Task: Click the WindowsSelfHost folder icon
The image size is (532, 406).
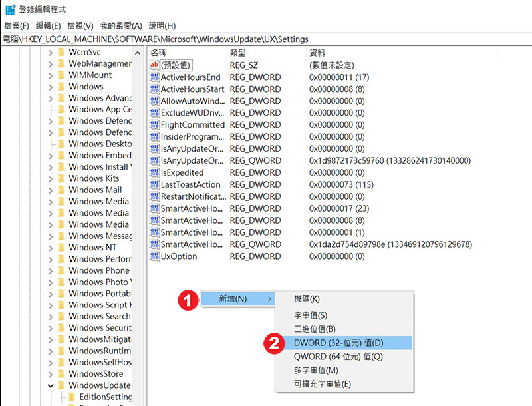Action: [x=61, y=363]
